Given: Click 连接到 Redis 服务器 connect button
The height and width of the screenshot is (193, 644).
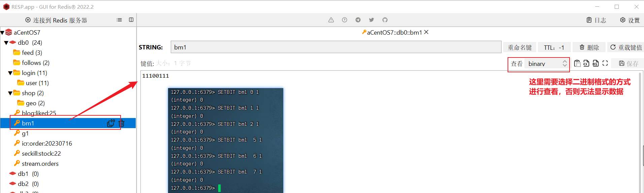Looking at the screenshot, I should [x=56, y=20].
